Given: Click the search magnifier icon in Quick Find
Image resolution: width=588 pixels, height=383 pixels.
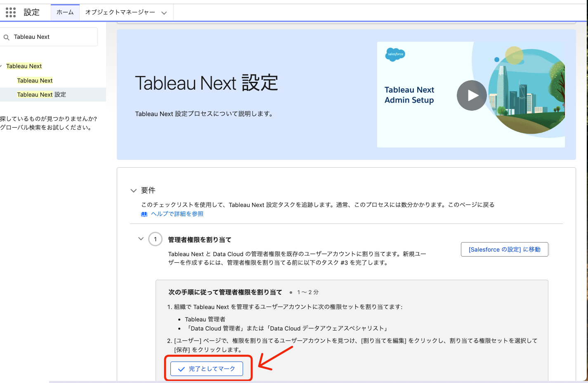Looking at the screenshot, I should point(7,37).
